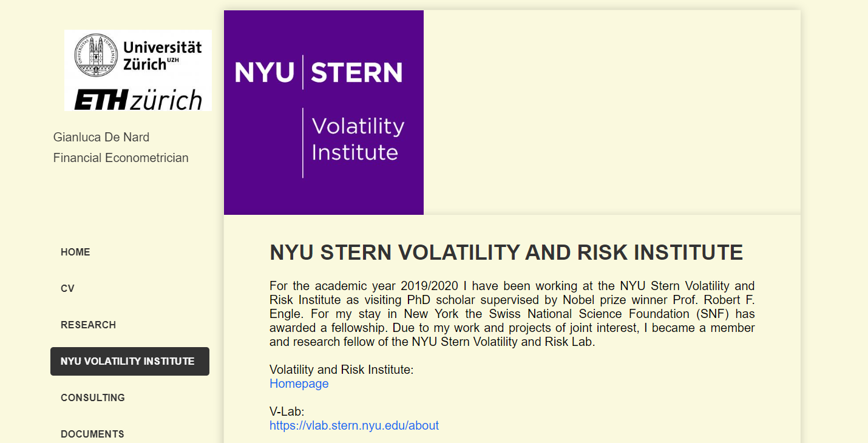The height and width of the screenshot is (443, 868).
Task: Open the vlab.stern.nyu.edu/about link
Action: tap(354, 425)
